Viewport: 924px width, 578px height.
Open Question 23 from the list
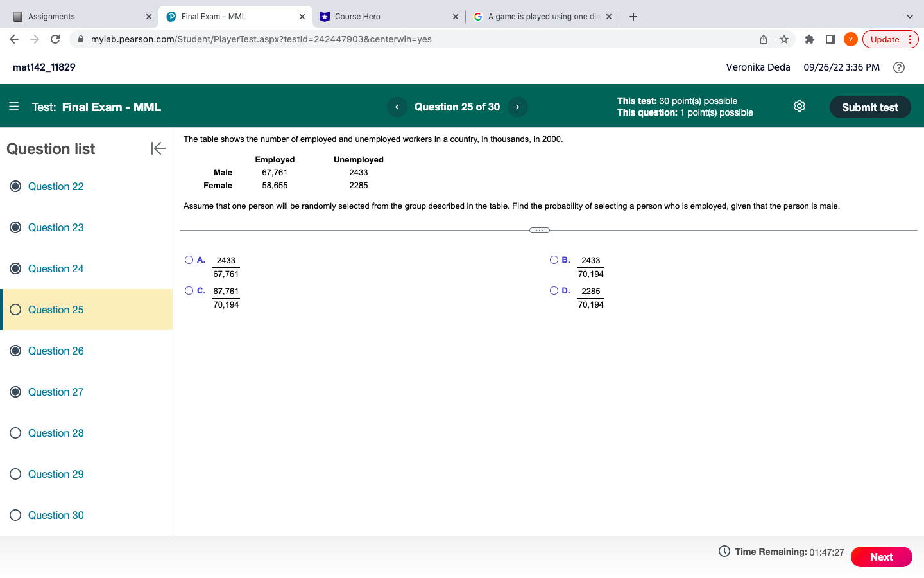tap(56, 227)
